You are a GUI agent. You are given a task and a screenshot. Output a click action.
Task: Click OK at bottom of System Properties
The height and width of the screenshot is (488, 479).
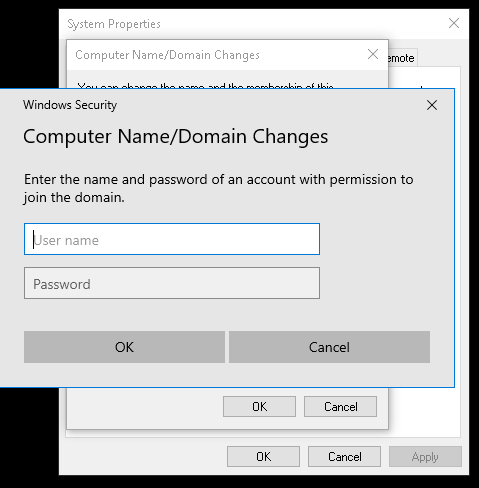click(263, 456)
